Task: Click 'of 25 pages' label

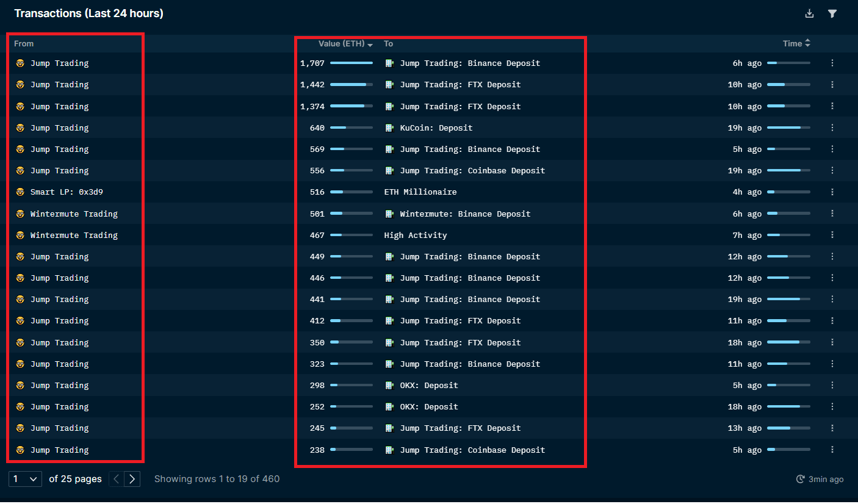Action: pyautogui.click(x=75, y=479)
